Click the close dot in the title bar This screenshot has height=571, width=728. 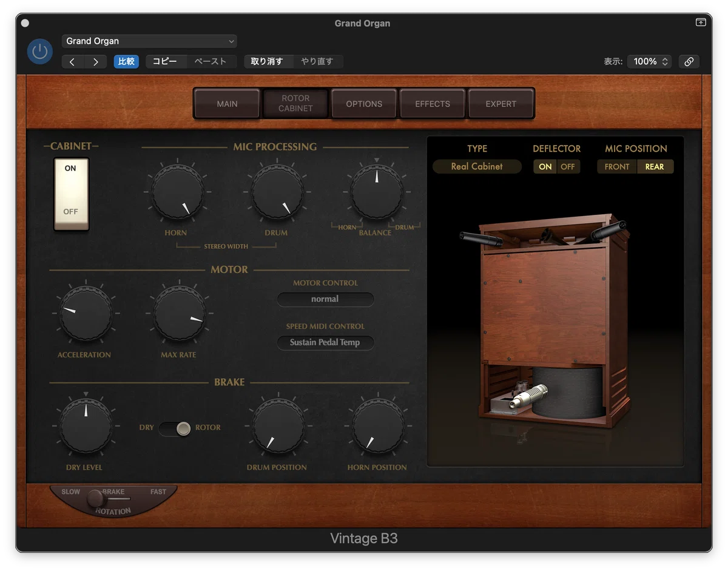(x=25, y=23)
